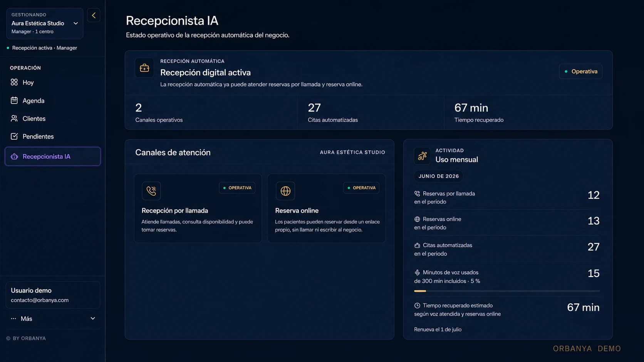Click Operativa badge on Recepción por llamada card
Screen dimensions: 644x362
pyautogui.click(x=237, y=188)
